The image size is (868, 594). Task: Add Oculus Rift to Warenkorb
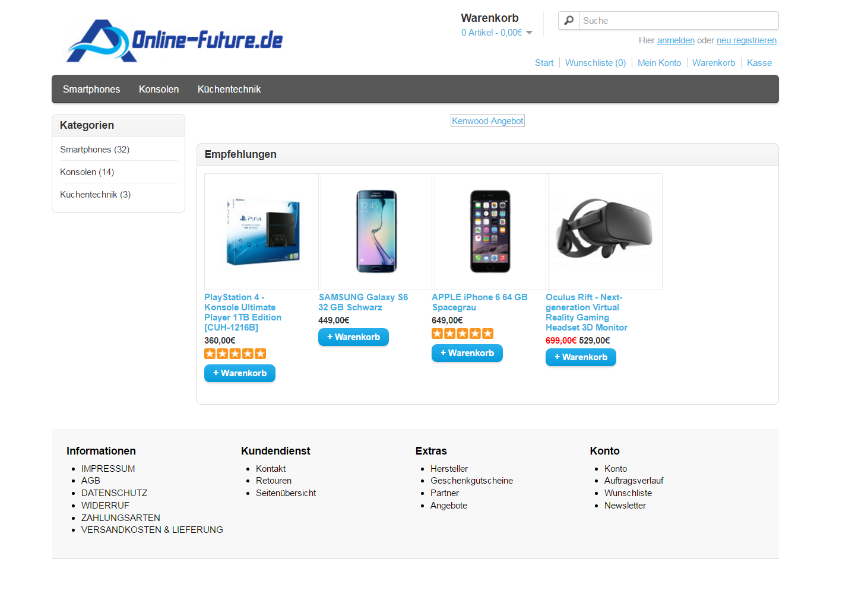(x=581, y=357)
